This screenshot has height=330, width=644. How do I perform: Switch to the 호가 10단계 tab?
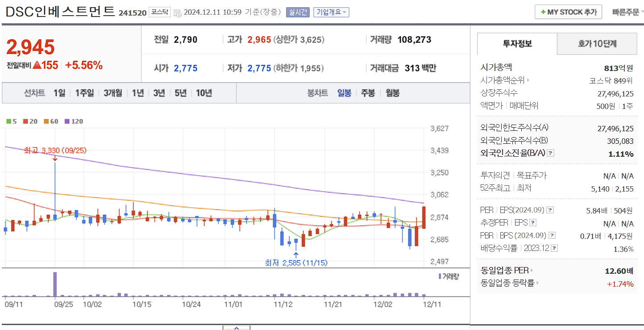(x=597, y=44)
